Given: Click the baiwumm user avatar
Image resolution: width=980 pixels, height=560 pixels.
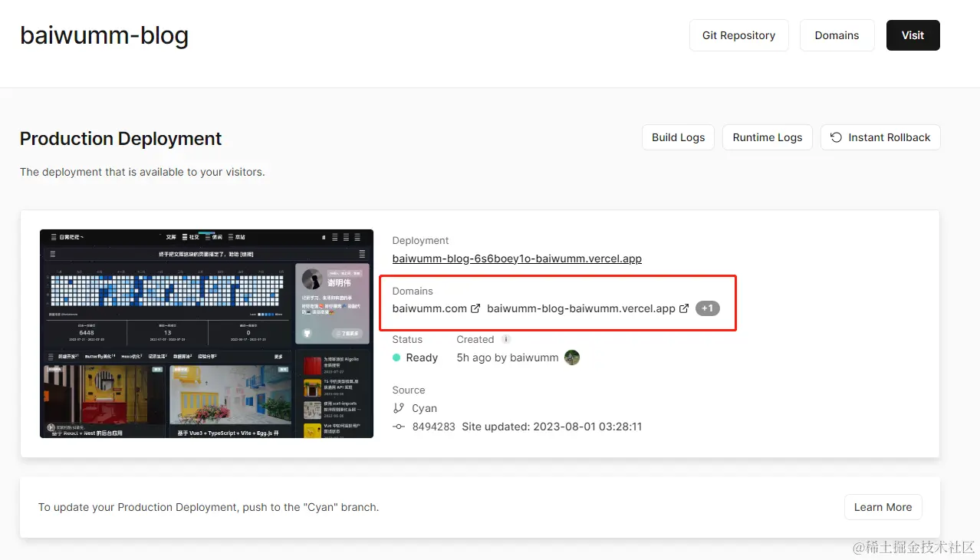Looking at the screenshot, I should pyautogui.click(x=572, y=357).
